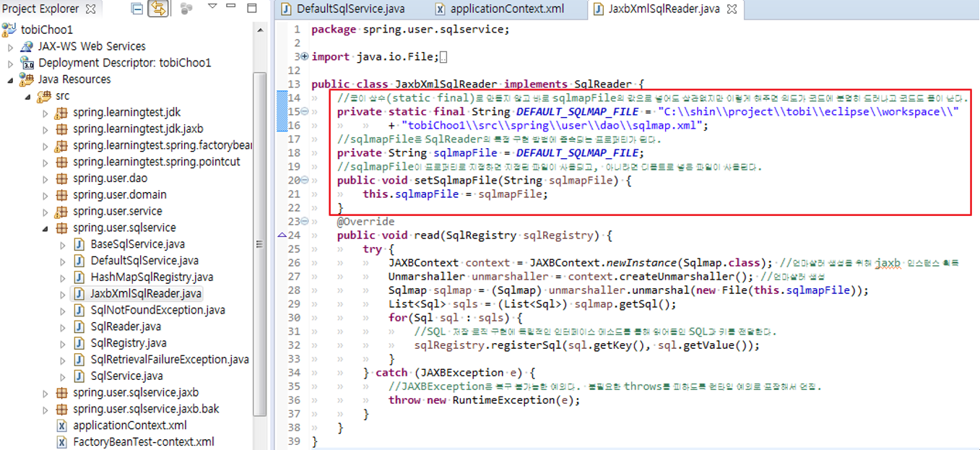Click DefaultSqlService.java file icon in tree
Image resolution: width=980 pixels, height=450 pixels.
pyautogui.click(x=79, y=261)
